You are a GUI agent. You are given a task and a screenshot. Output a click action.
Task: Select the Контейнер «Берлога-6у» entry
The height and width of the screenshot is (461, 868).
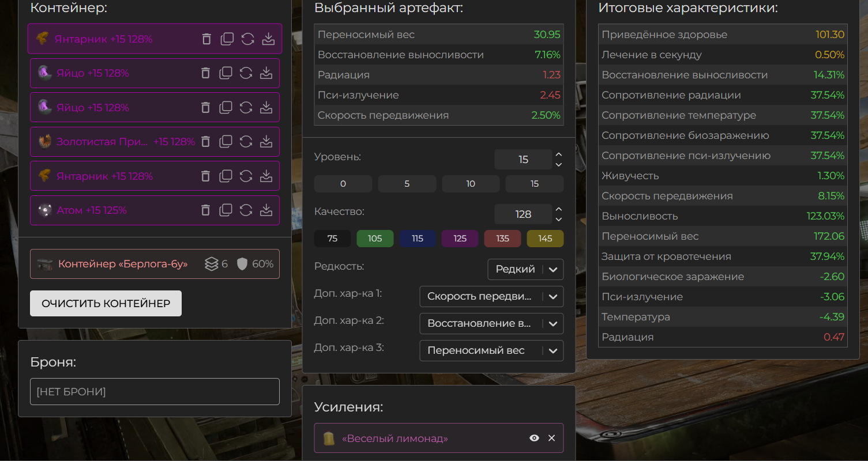155,264
